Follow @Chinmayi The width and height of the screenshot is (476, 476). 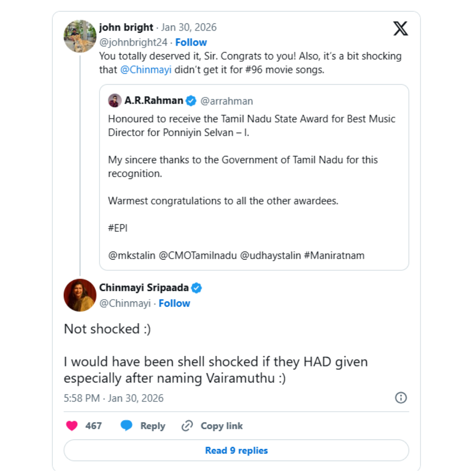[174, 303]
